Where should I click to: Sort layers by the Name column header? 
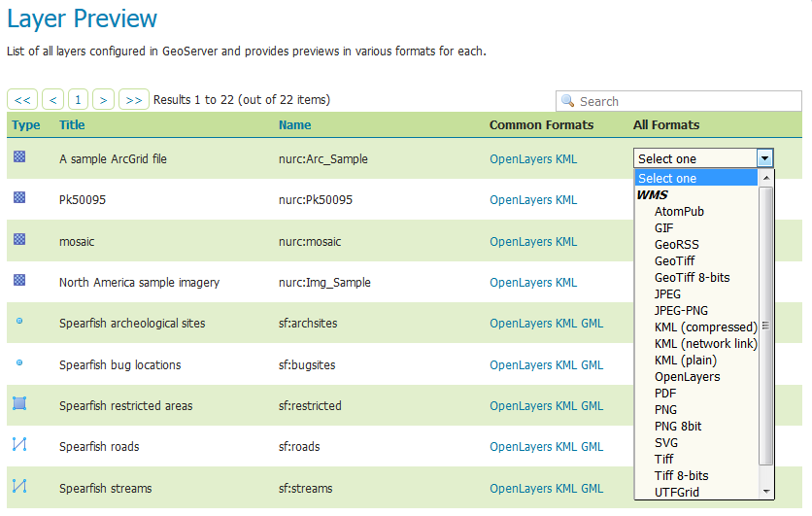click(x=294, y=124)
